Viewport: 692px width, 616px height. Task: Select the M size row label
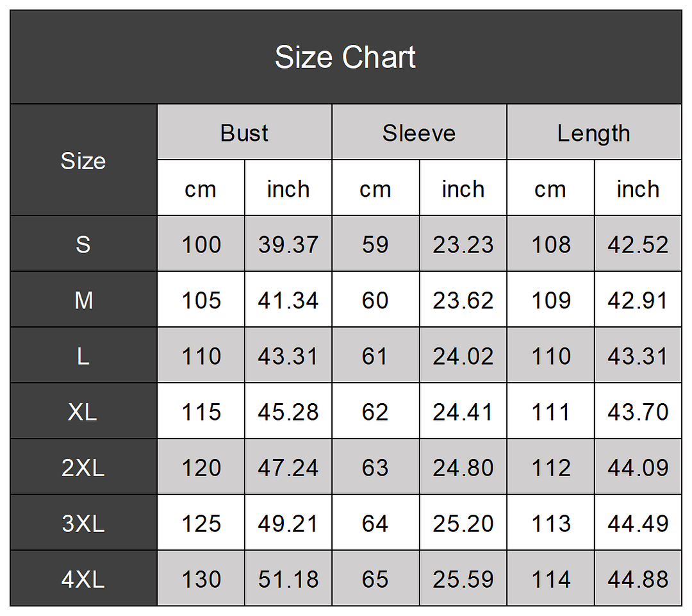coord(83,300)
